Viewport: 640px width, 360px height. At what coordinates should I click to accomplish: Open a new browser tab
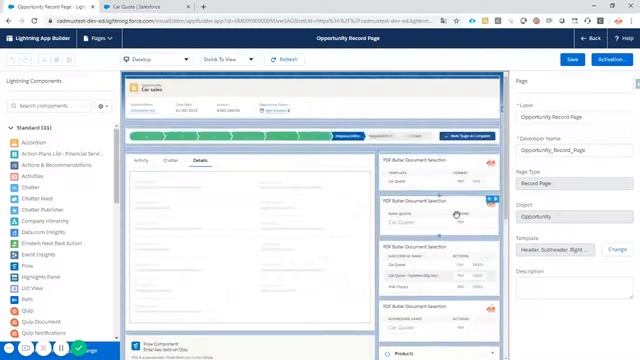tap(204, 7)
